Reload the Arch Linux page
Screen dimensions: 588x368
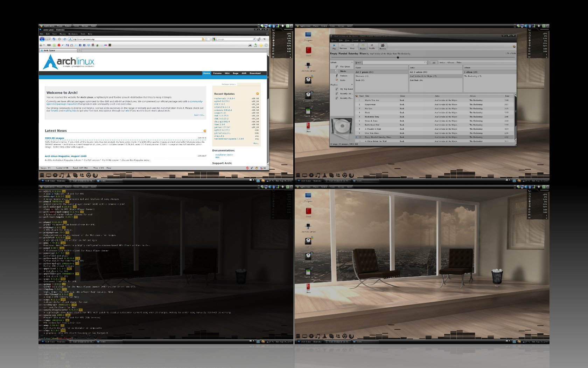(54, 39)
